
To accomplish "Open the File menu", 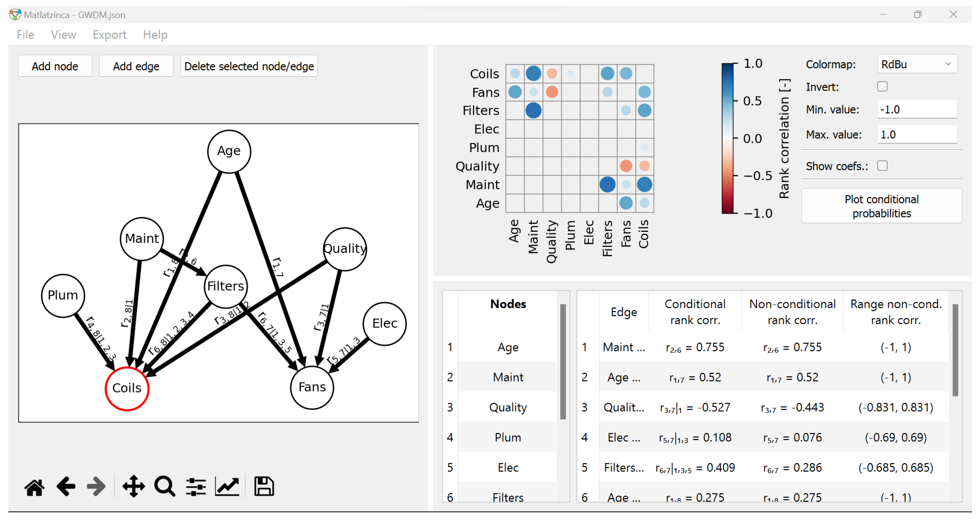I will [x=26, y=35].
